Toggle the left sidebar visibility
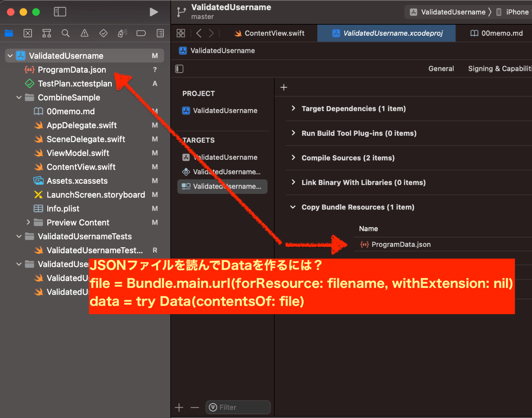This screenshot has height=418, width=532. 60,12
